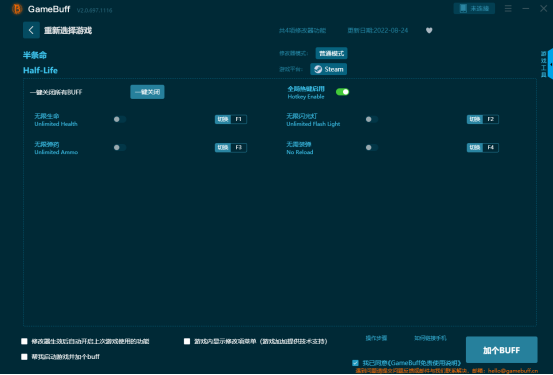The width and height of the screenshot is (553, 375).
Task: Go back using the left arrow icon
Action: (x=31, y=30)
